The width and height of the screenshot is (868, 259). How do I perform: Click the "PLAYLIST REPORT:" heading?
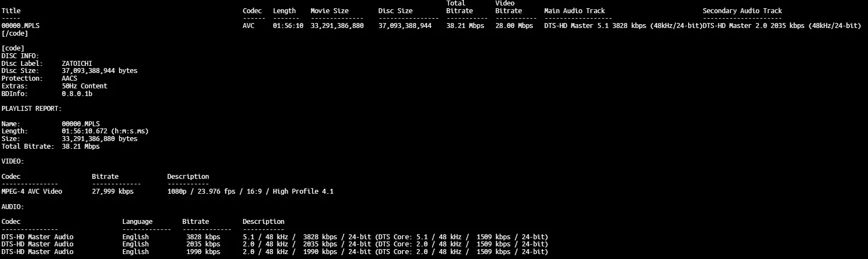31,109
